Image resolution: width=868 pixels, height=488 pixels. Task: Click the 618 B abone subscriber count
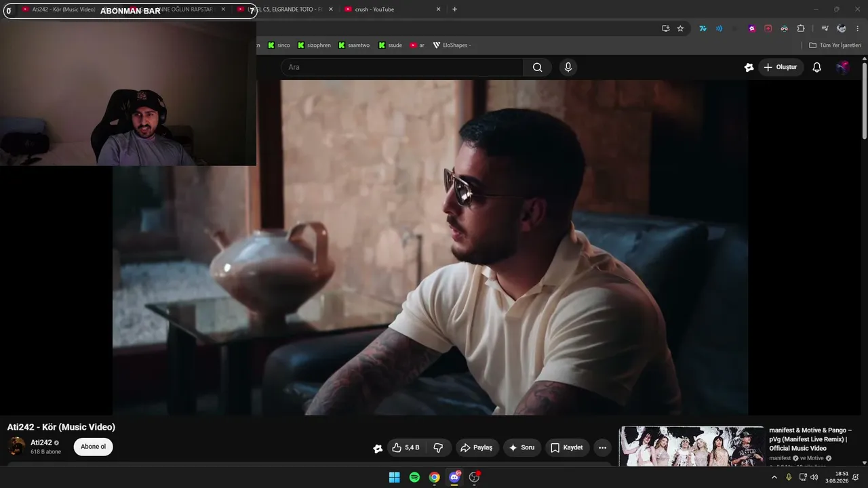(x=45, y=452)
